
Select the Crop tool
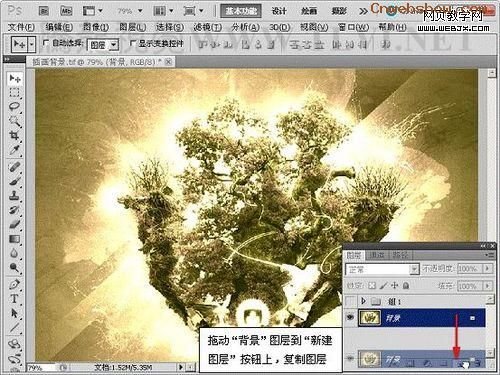(x=14, y=135)
